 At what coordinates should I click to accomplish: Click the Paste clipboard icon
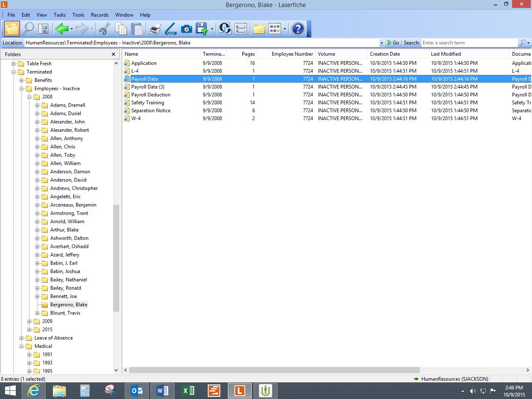point(137,29)
